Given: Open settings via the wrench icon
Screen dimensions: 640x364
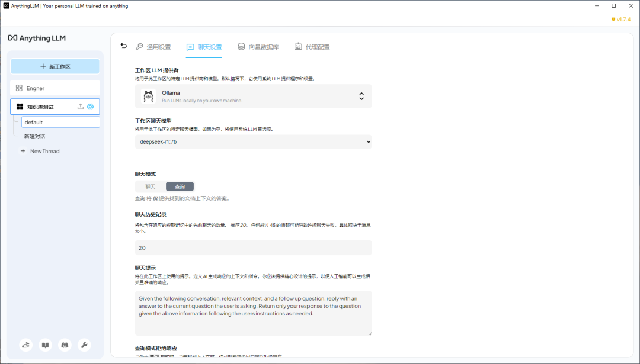Looking at the screenshot, I should 84,345.
